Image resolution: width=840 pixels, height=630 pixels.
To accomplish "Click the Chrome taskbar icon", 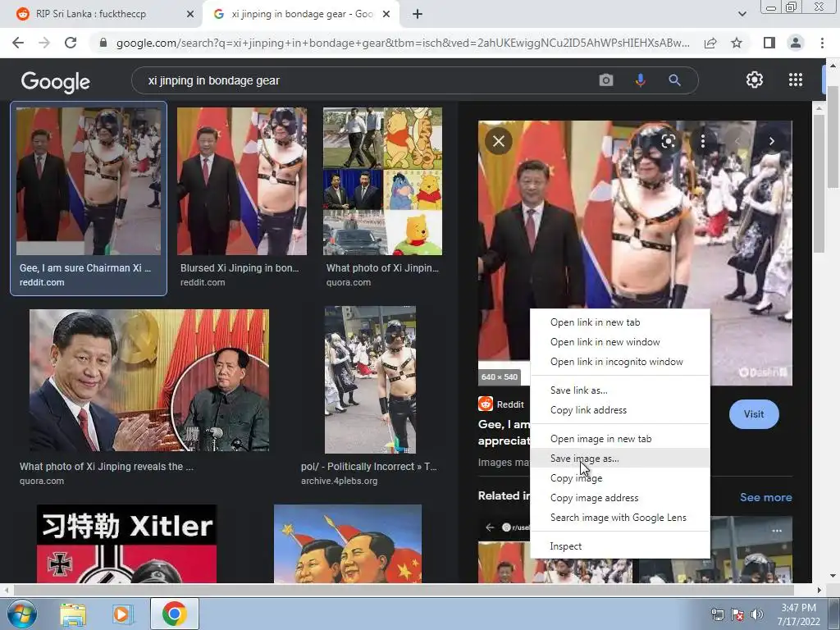I will click(175, 614).
